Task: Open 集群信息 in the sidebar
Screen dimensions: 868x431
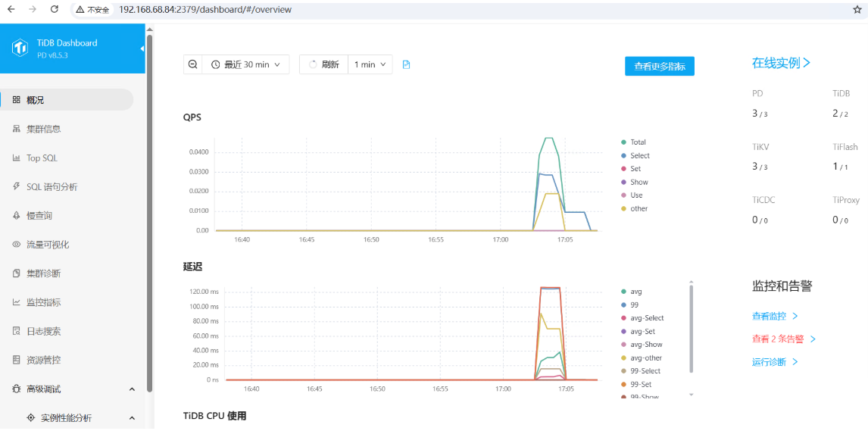Action: click(43, 129)
